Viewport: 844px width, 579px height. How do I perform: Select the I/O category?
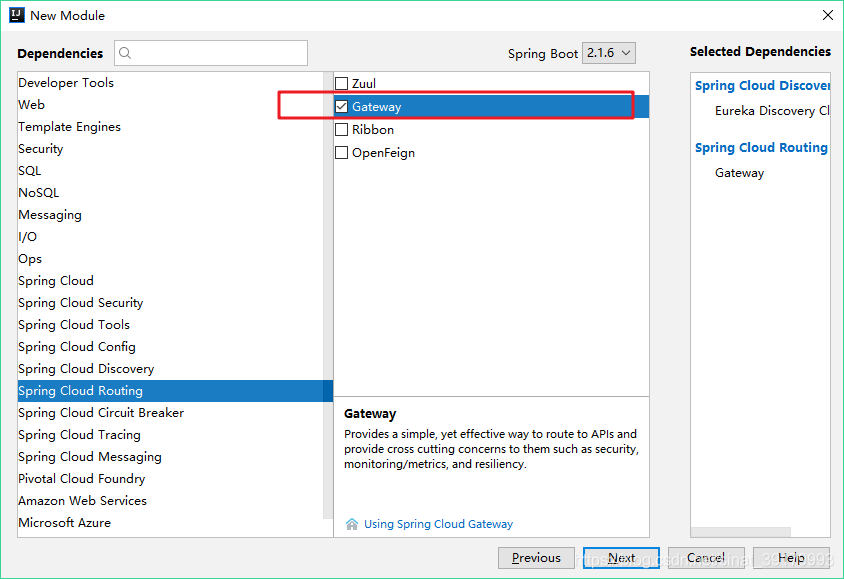click(170, 237)
